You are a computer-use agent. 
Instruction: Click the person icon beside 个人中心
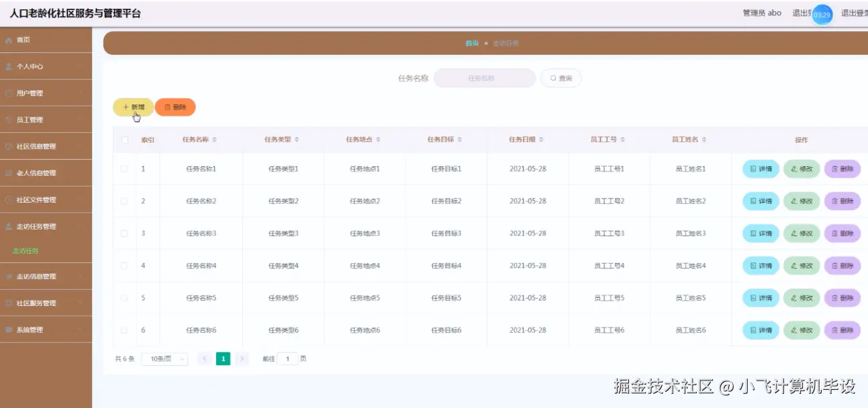click(9, 66)
